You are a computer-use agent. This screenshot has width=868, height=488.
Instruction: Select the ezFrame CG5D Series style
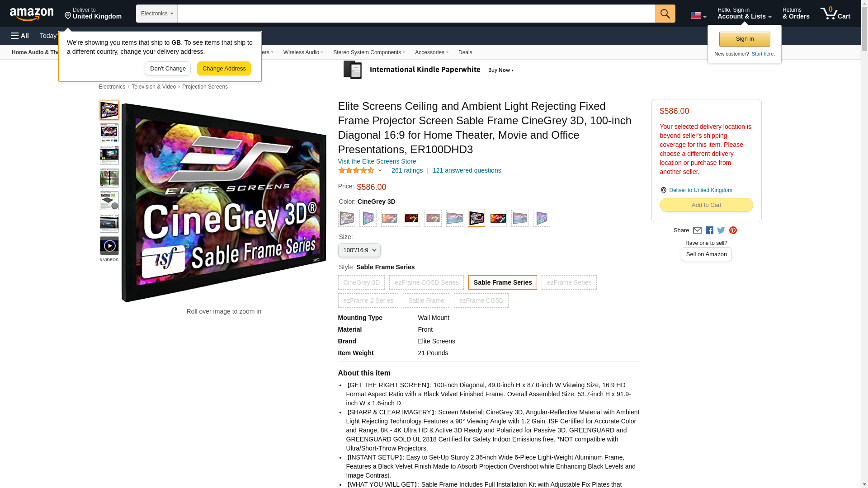[x=426, y=282]
